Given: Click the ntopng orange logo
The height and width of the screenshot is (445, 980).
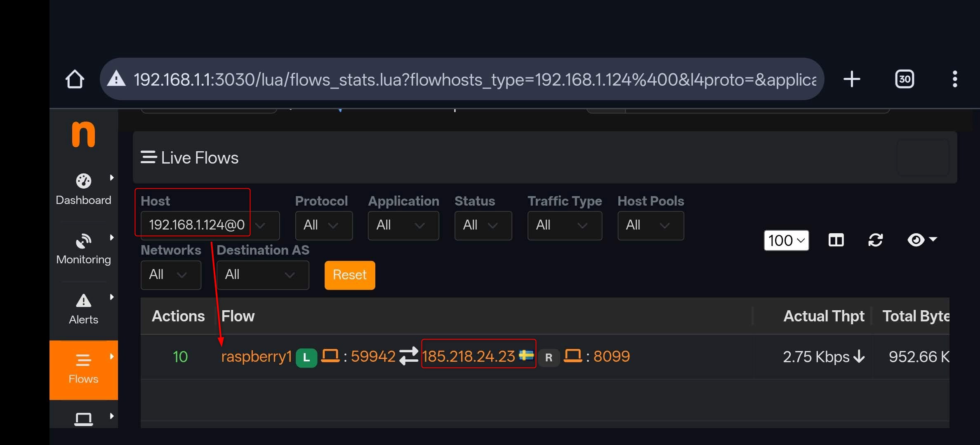Looking at the screenshot, I should click(x=83, y=134).
